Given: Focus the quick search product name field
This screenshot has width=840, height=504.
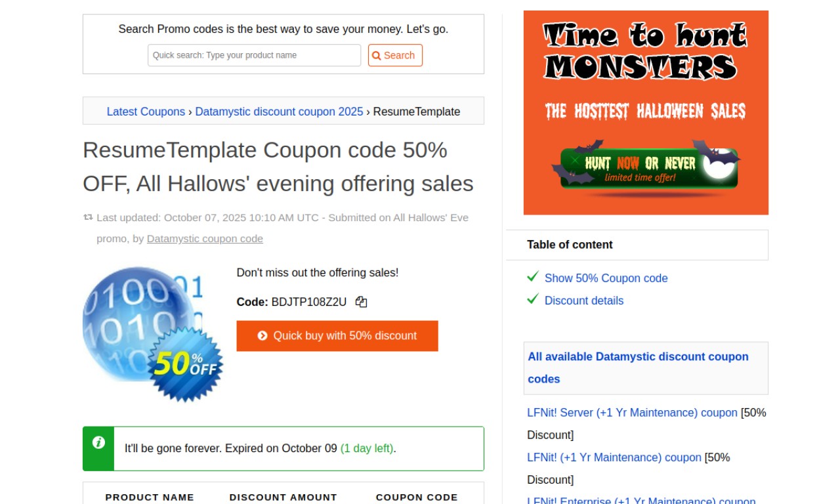Looking at the screenshot, I should point(255,55).
